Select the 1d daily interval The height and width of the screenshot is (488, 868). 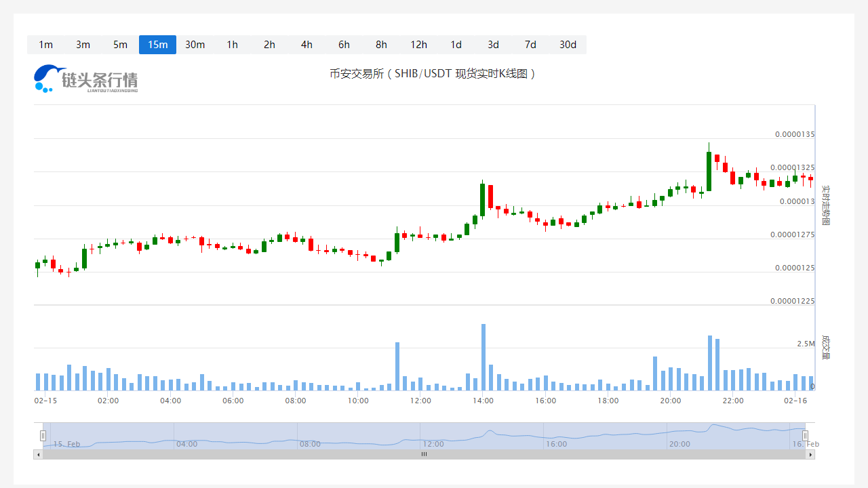click(x=456, y=45)
